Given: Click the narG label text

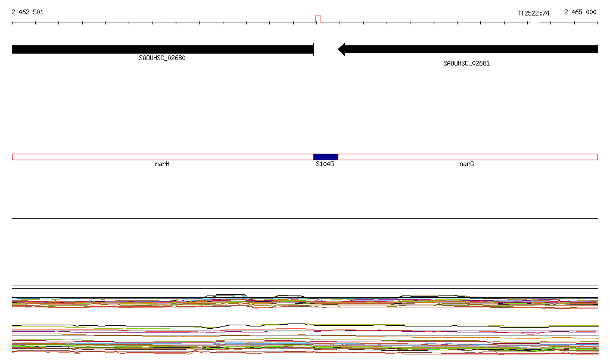Looking at the screenshot, I should tap(466, 164).
